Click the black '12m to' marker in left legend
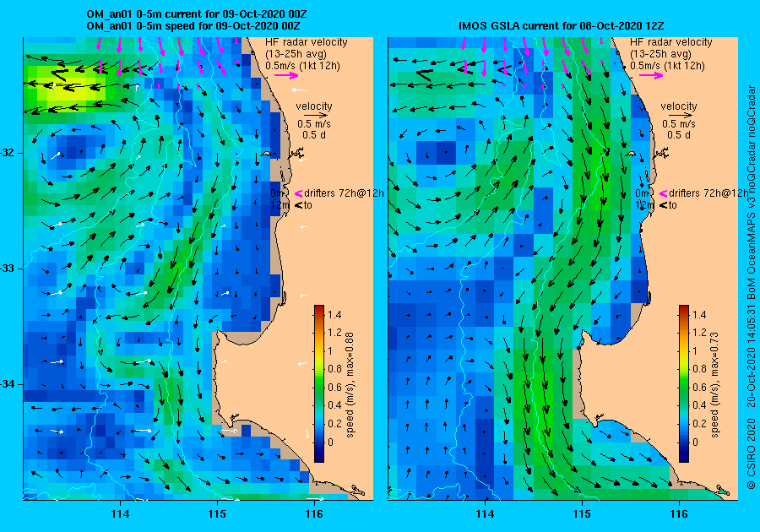Viewport: 760px width, 532px height. [x=298, y=205]
